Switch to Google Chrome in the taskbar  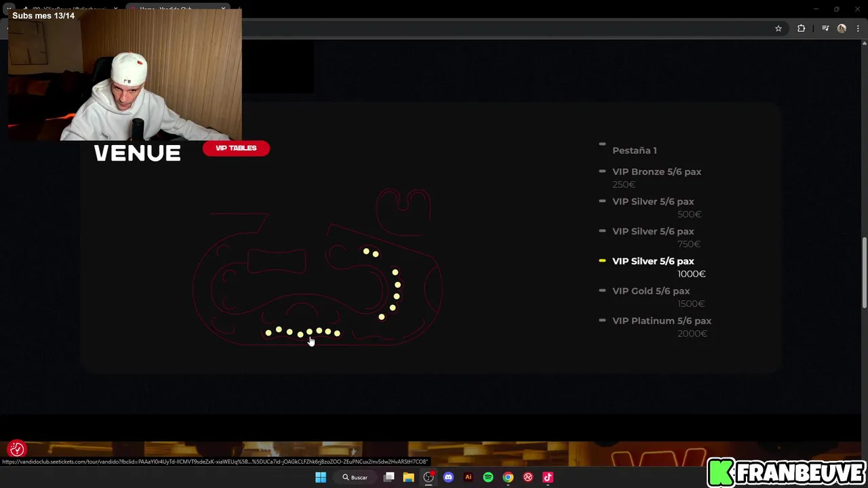508,477
